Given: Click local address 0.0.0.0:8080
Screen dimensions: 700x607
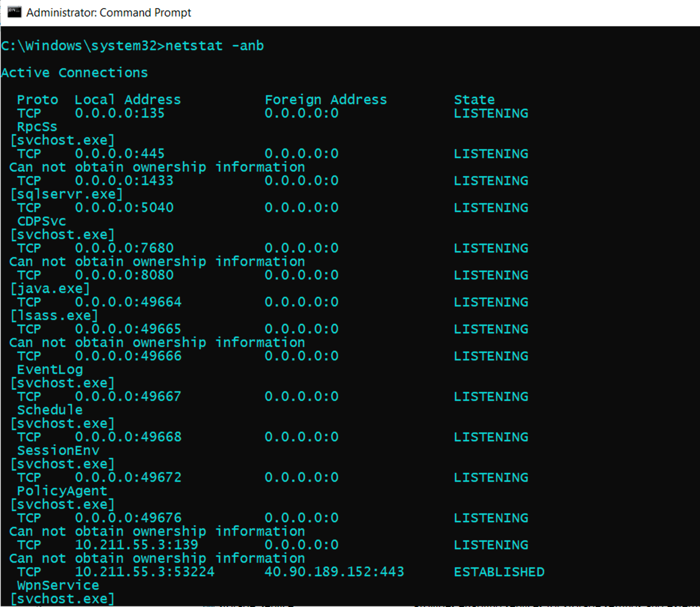Looking at the screenshot, I should (x=124, y=275).
